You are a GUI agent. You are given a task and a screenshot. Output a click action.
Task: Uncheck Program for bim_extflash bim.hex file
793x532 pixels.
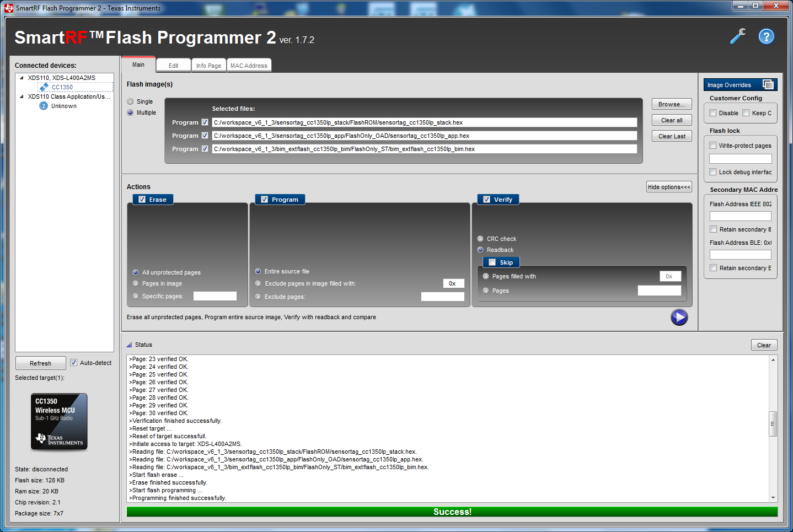[x=205, y=149]
